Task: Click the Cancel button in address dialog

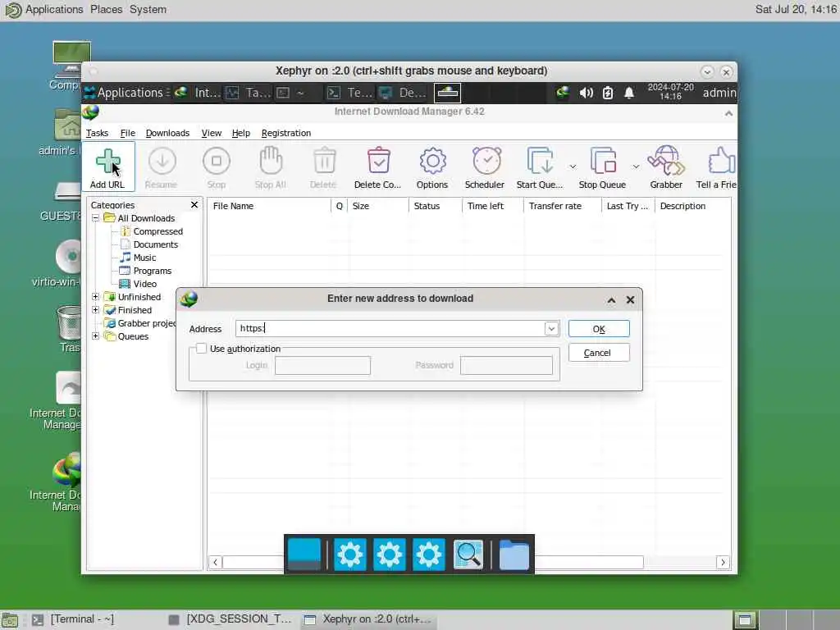Action: click(x=599, y=353)
